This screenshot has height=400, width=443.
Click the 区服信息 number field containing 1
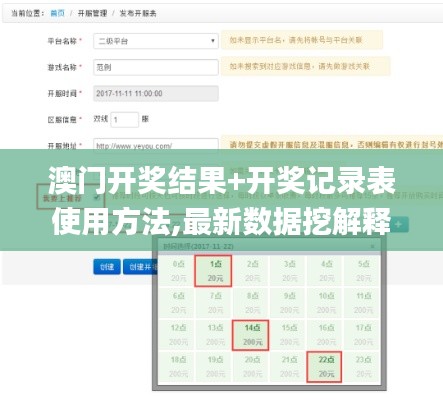tap(124, 119)
